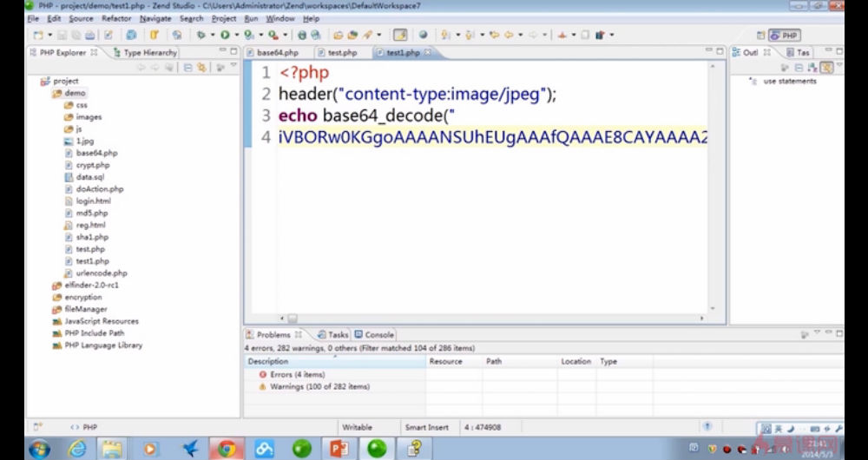This screenshot has height=460, width=868.
Task: Switch to the test.php editor tab
Action: point(342,53)
